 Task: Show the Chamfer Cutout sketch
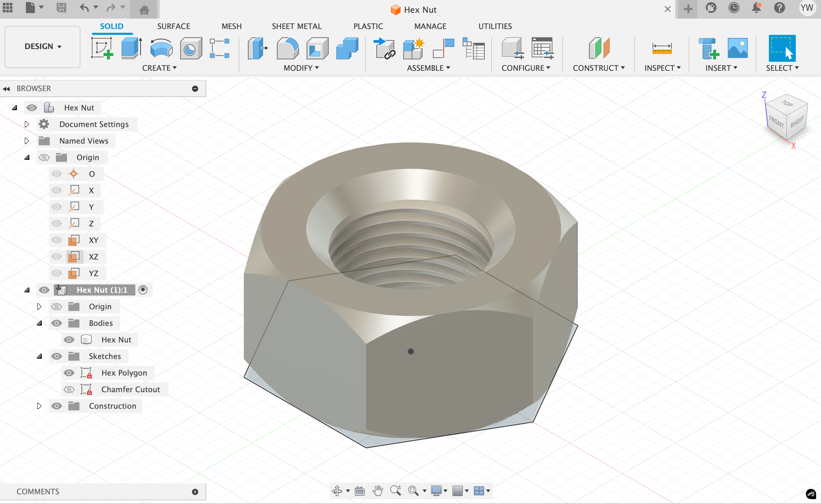coord(69,389)
